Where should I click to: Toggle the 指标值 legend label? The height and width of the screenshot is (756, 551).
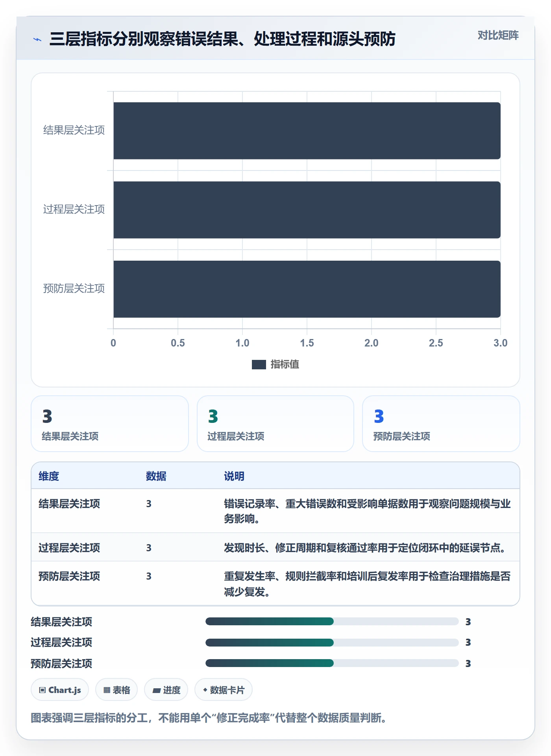click(285, 365)
